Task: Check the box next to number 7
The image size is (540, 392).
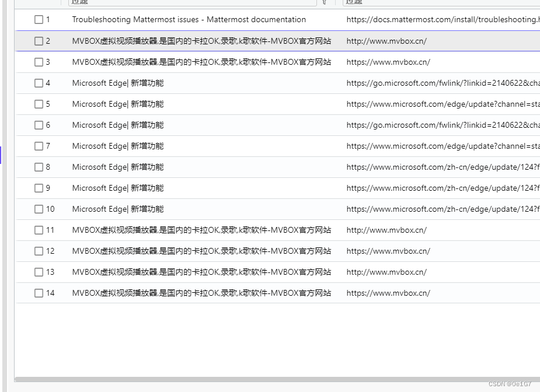Action: tap(39, 146)
